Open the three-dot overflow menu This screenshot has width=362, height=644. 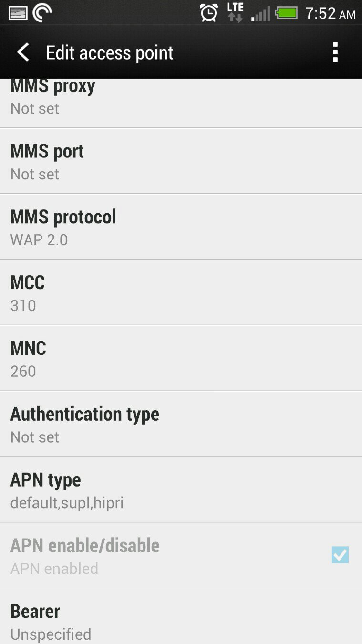click(335, 52)
